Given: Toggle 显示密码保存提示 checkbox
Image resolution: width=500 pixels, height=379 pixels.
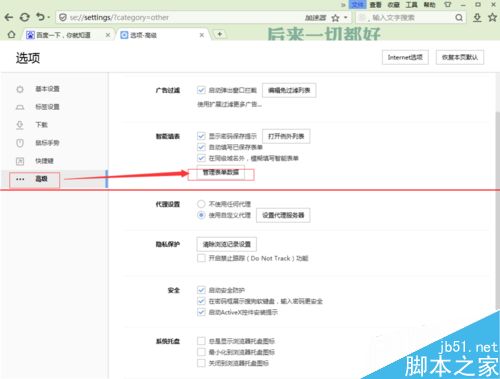Looking at the screenshot, I should pos(201,136).
